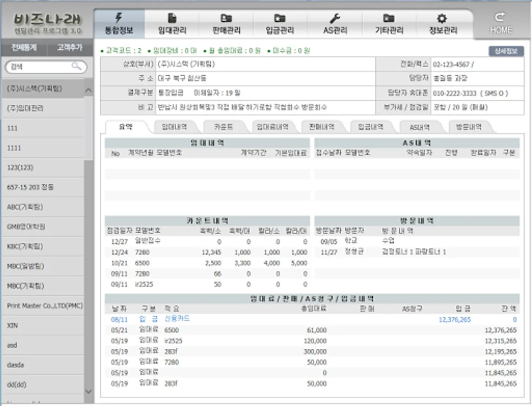This screenshot has height=406, width=532.
Task: Open the 카운트 tab
Action: [x=223, y=127]
